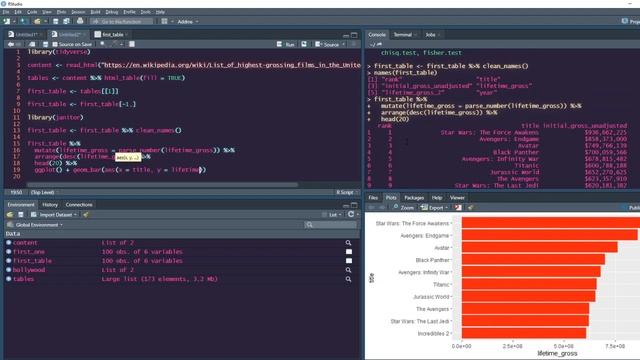Click the show in new window icon in editor toolbar
Image resolution: width=640 pixels, height=360 pixels.
(32, 44)
